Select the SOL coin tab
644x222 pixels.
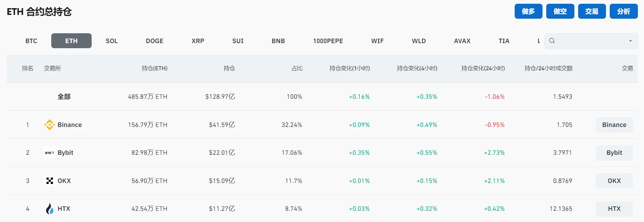(112, 41)
